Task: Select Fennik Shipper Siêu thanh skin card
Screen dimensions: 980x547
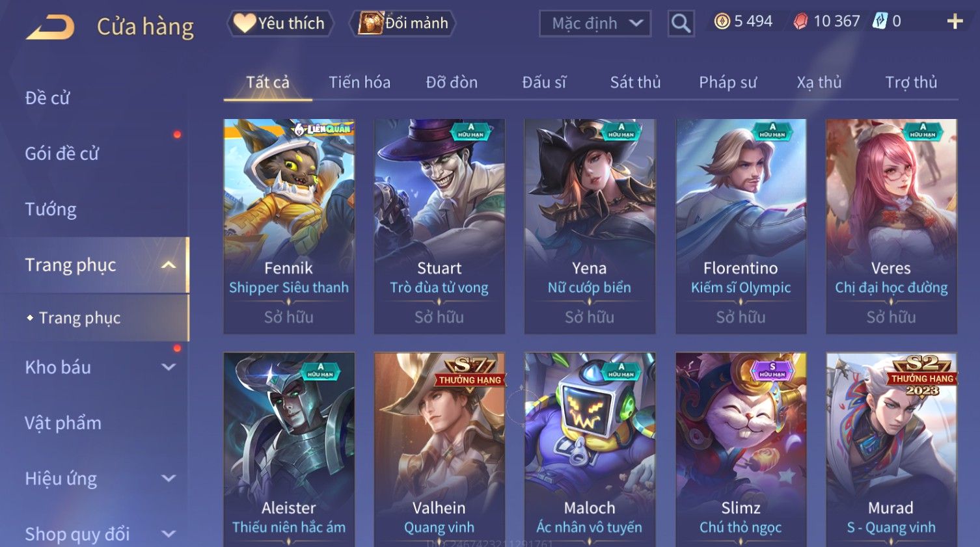Action: 289,226
